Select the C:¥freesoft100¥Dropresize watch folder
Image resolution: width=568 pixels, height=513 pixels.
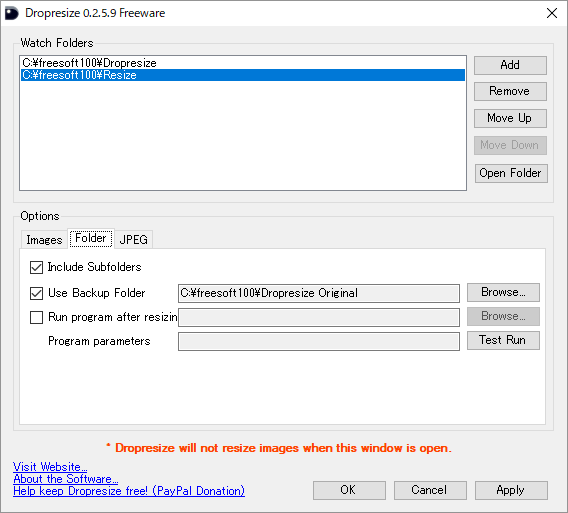click(243, 63)
